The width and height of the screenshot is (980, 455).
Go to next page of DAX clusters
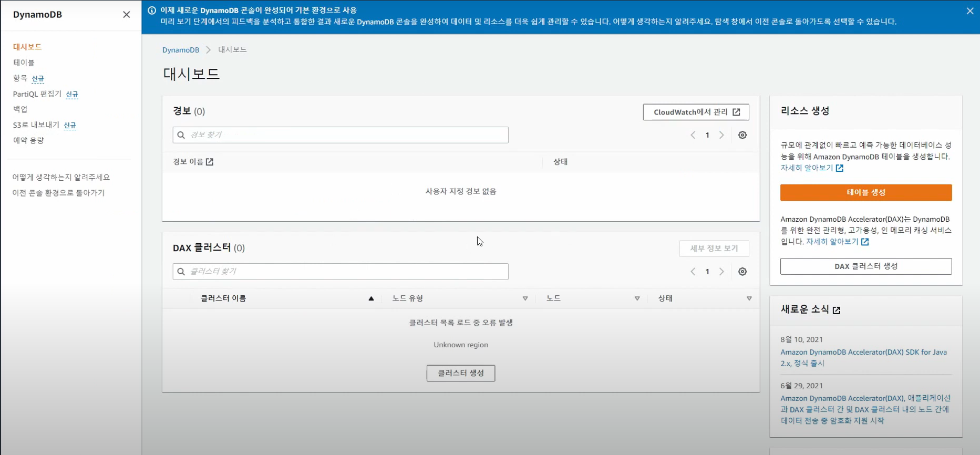pyautogui.click(x=721, y=272)
